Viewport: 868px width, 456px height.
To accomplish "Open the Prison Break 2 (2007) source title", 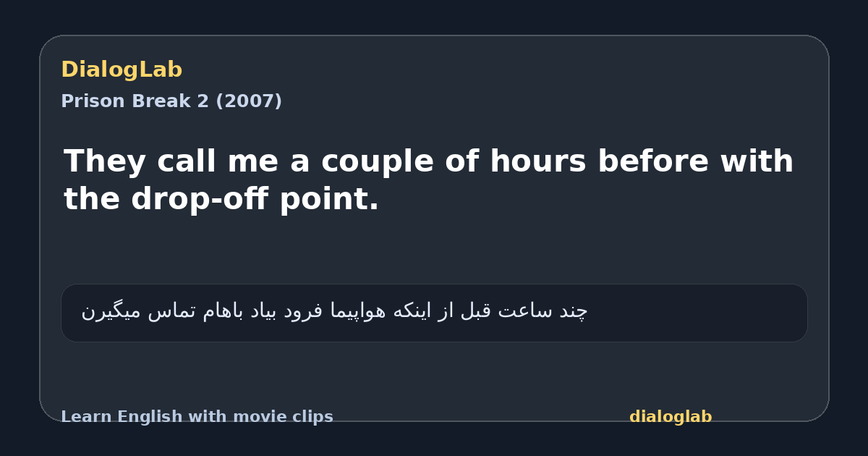I will pos(171,101).
